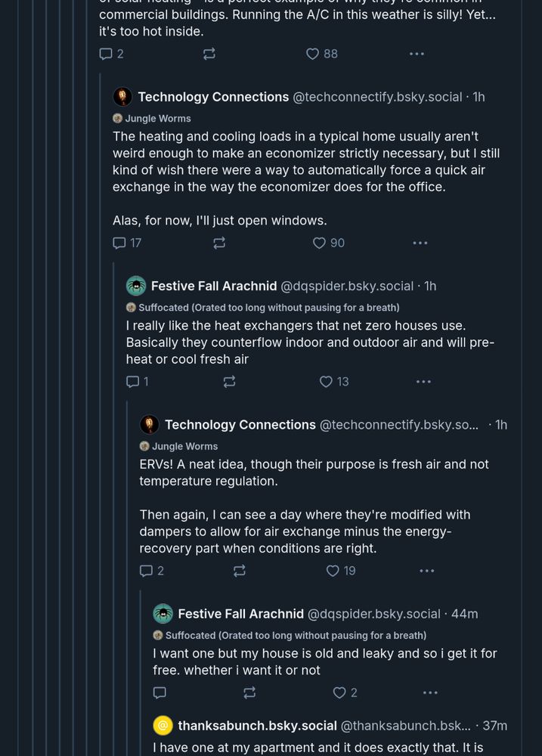Expand options on the 44m-old reply
The height and width of the screenshot is (756, 542).
tap(430, 692)
